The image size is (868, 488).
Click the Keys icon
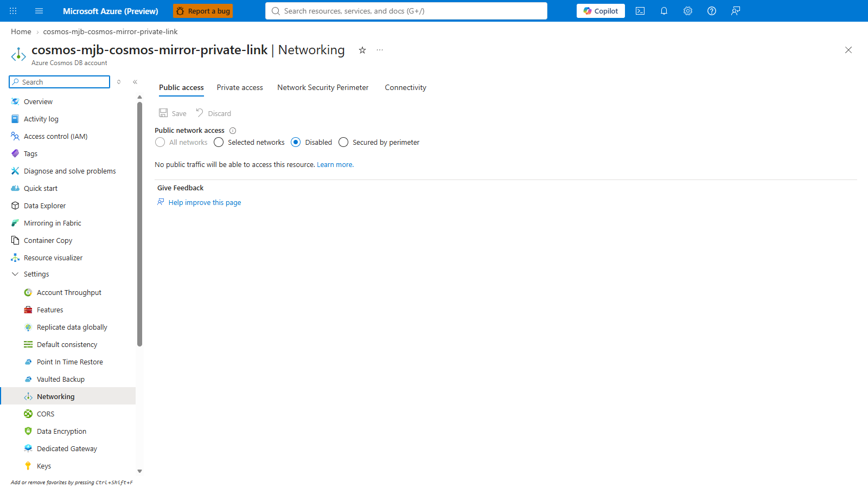coord(28,466)
